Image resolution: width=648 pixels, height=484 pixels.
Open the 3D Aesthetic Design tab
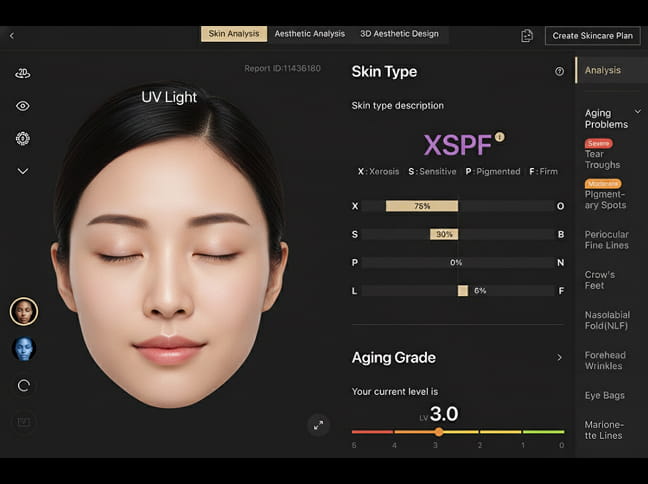pos(399,34)
